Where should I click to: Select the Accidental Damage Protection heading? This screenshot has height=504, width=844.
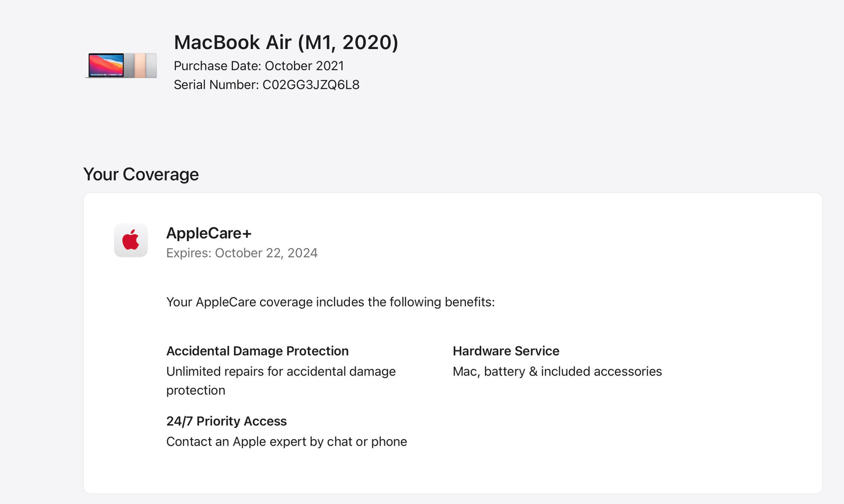point(257,351)
